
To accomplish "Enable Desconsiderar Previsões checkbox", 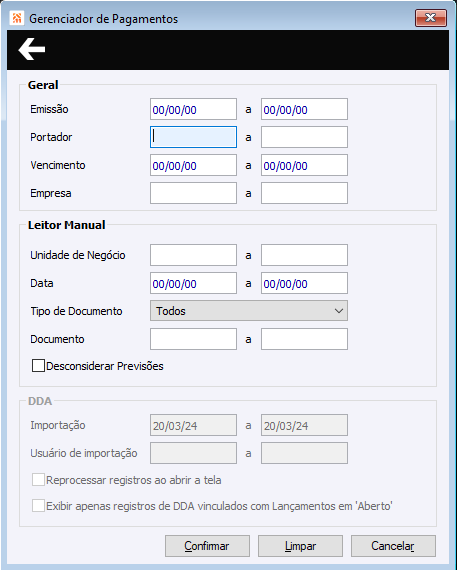I will pos(38,366).
